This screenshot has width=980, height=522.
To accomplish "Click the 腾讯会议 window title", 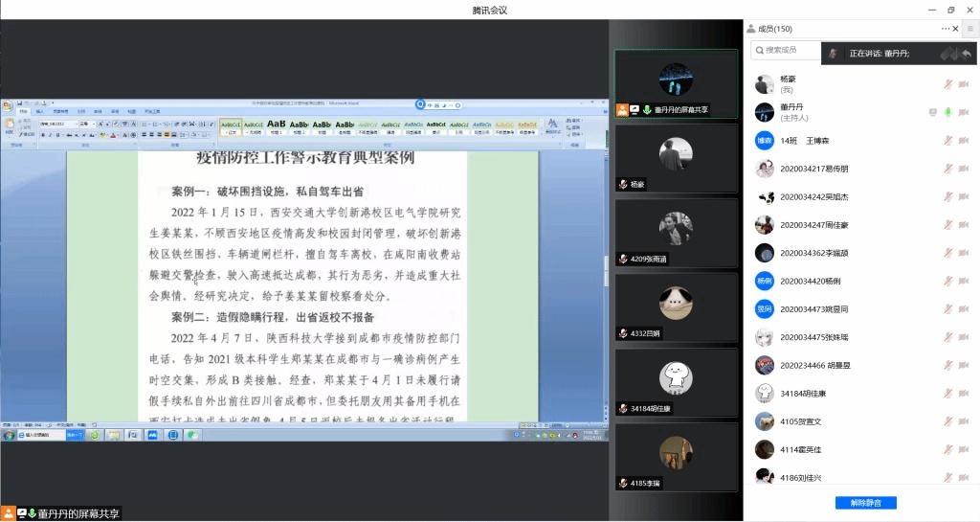I will (490, 10).
